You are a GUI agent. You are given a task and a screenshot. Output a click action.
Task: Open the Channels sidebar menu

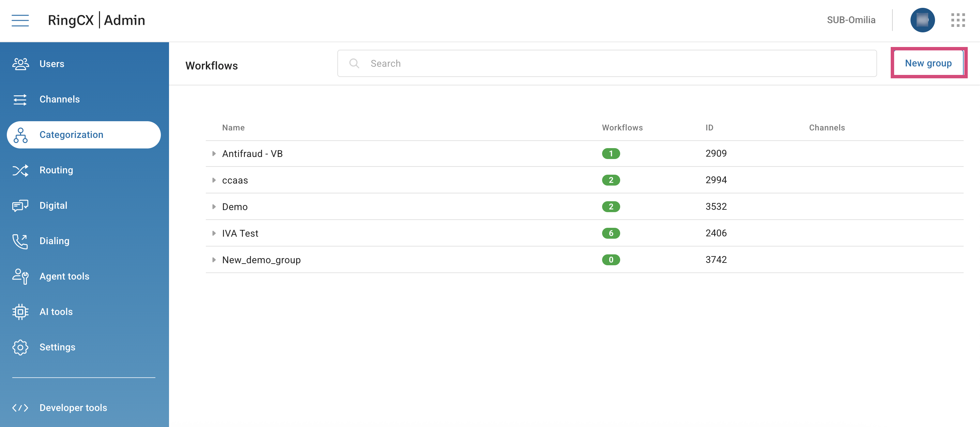coord(59,99)
